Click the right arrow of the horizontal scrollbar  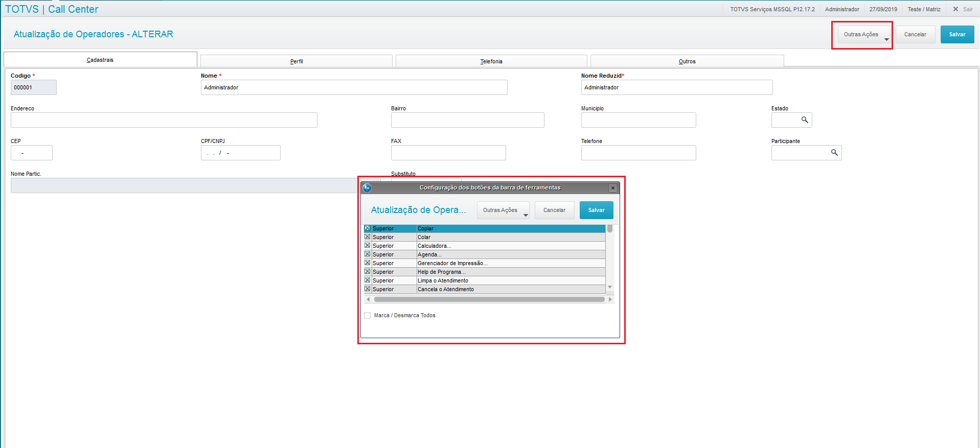click(610, 299)
